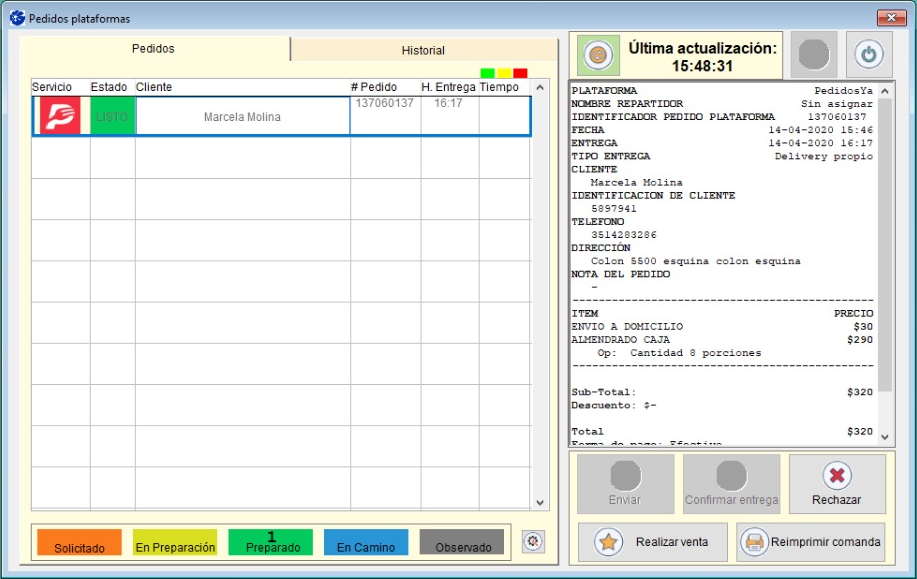This screenshot has height=579, width=917.
Task: Click the grayed-out circle button at top right
Action: point(813,54)
